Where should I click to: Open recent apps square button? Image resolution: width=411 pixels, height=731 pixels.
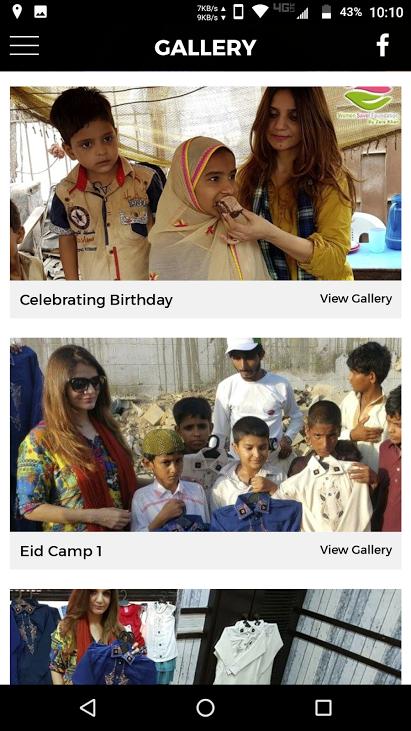pyautogui.click(x=323, y=707)
